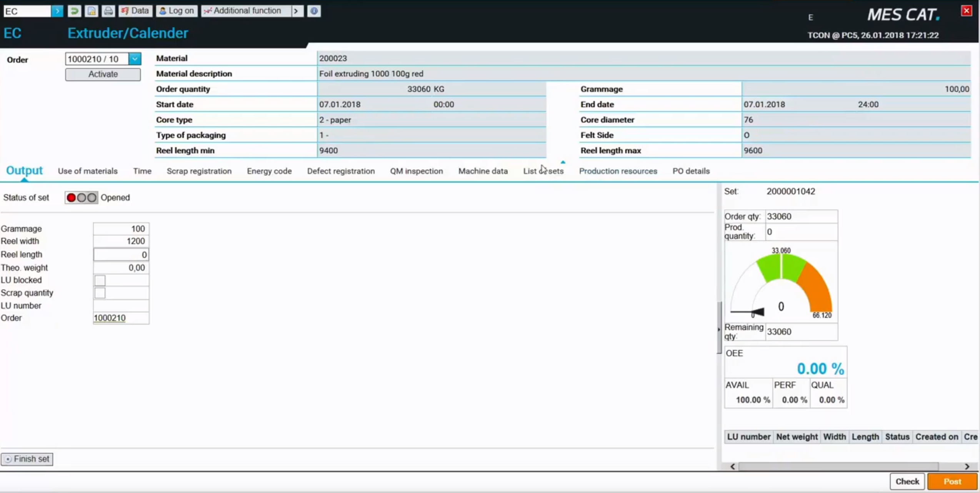The image size is (980, 493).
Task: Switch to the Scrap registration tab
Action: (x=199, y=171)
